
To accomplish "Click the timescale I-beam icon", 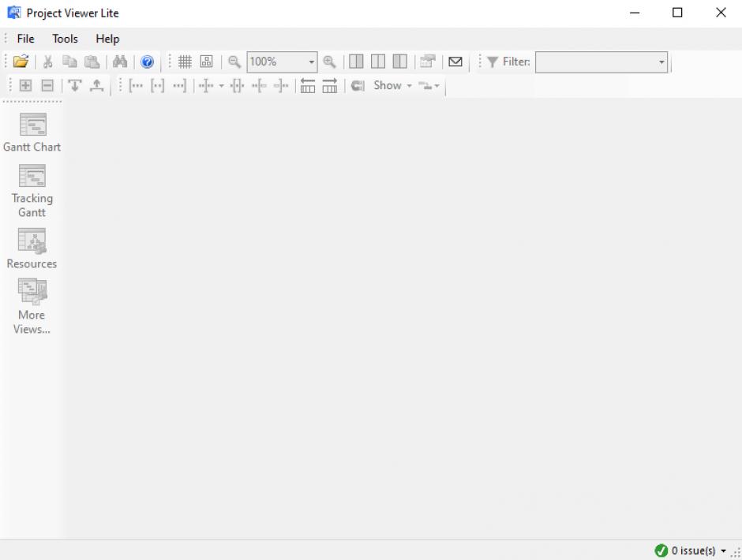I will (206, 86).
